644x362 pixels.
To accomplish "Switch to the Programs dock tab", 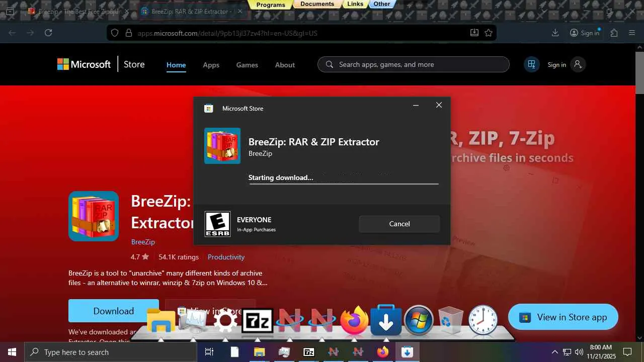I will click(271, 5).
